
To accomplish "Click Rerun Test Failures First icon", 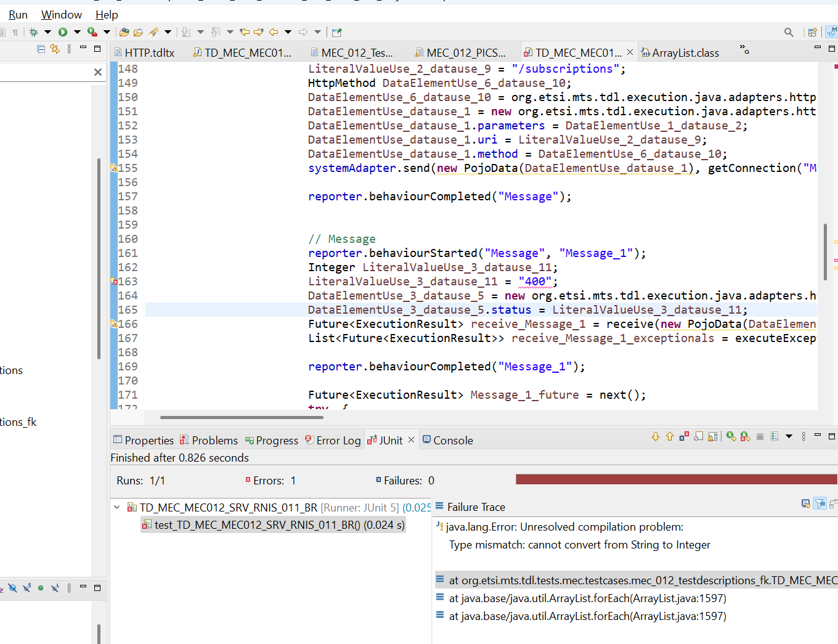I will (x=746, y=437).
